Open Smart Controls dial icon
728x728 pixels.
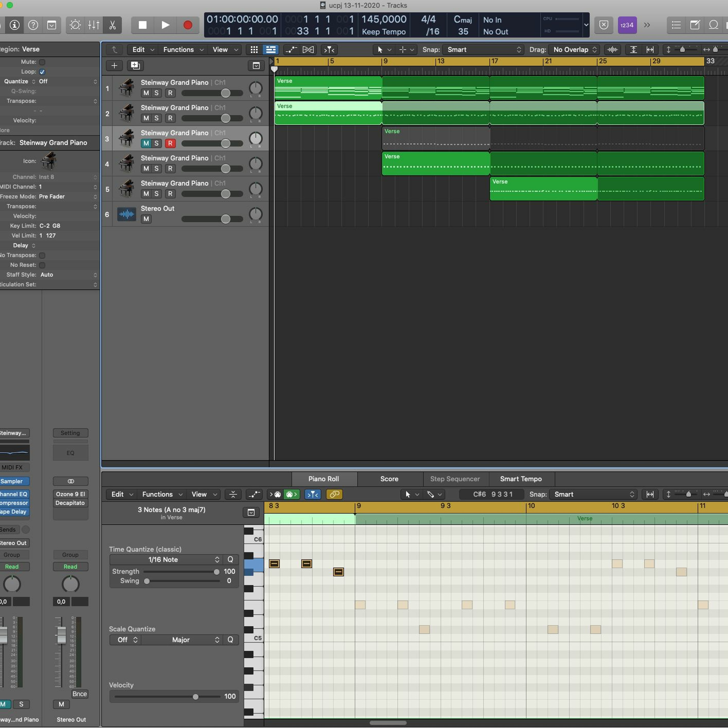tap(75, 25)
